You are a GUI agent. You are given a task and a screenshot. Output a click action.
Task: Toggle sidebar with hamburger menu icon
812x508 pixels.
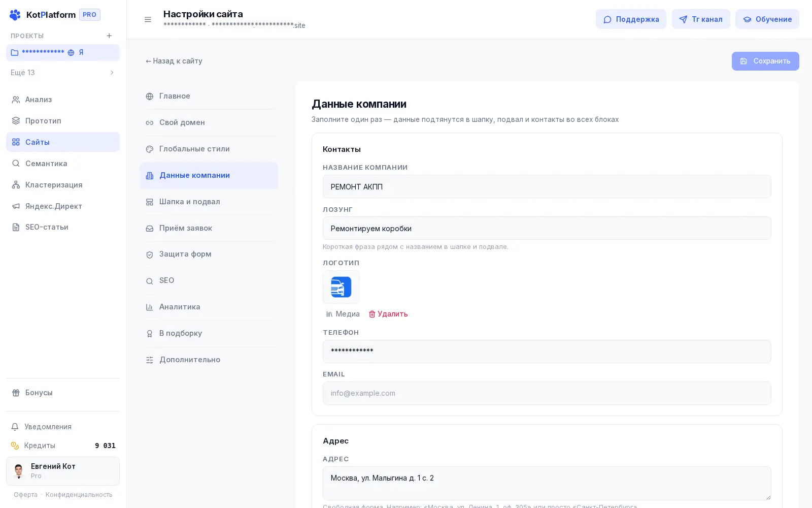pyautogui.click(x=148, y=19)
